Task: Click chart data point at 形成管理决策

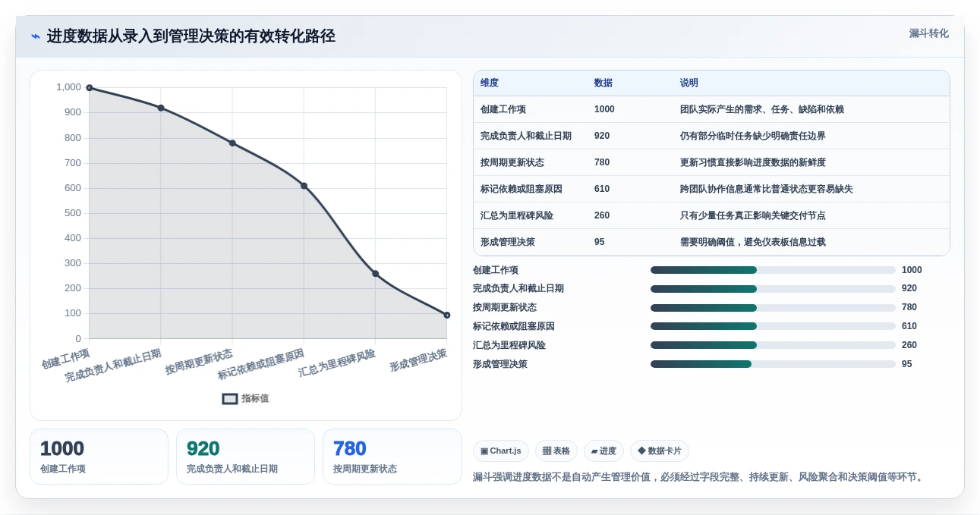Action: [x=446, y=315]
